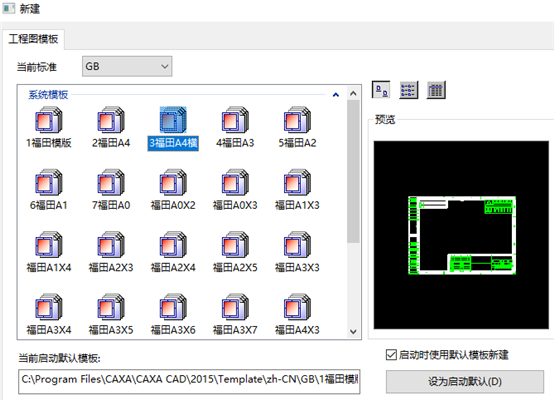This screenshot has width=554, height=400.
Task: Switch to large icons view mode
Action: click(381, 90)
